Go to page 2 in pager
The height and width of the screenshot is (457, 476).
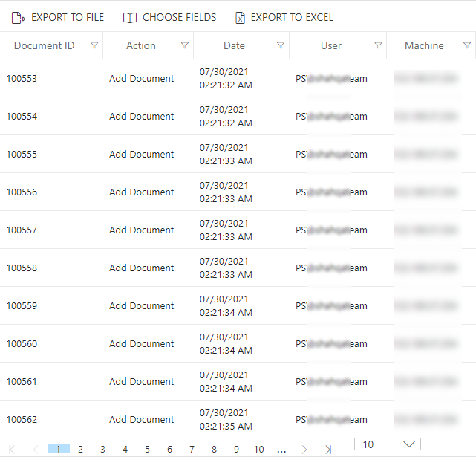(x=80, y=450)
